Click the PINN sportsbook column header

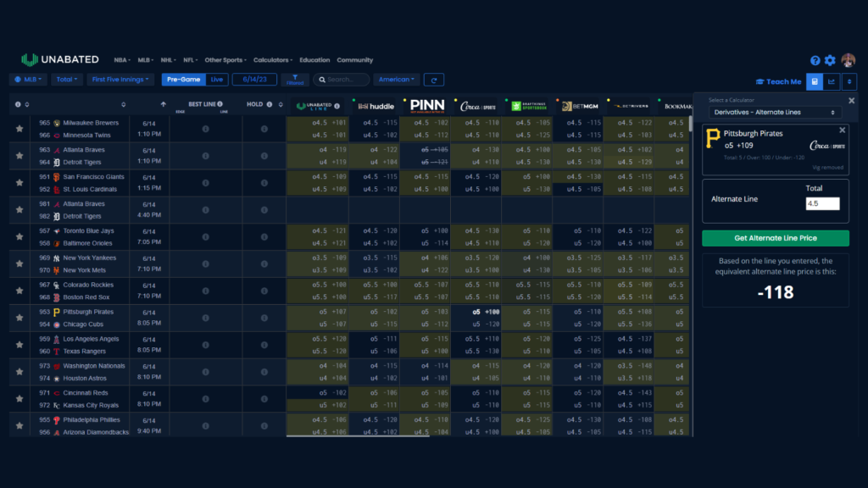427,106
